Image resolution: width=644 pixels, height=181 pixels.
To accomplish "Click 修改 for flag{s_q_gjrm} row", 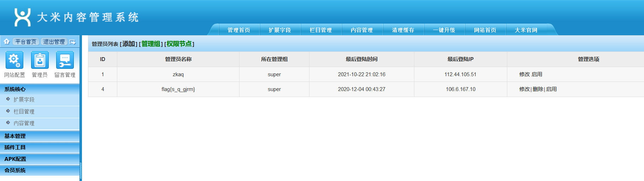I will (524, 89).
